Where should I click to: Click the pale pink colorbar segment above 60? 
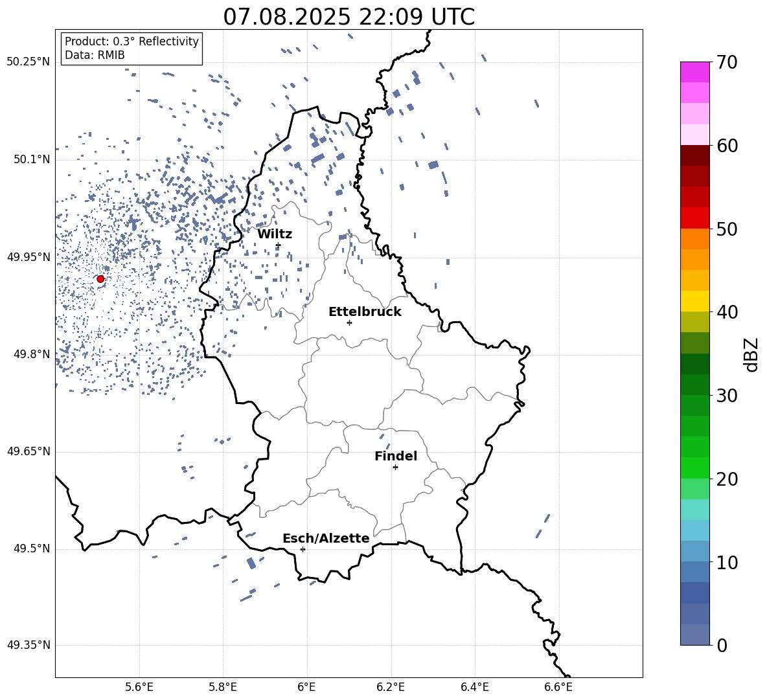[x=694, y=135]
